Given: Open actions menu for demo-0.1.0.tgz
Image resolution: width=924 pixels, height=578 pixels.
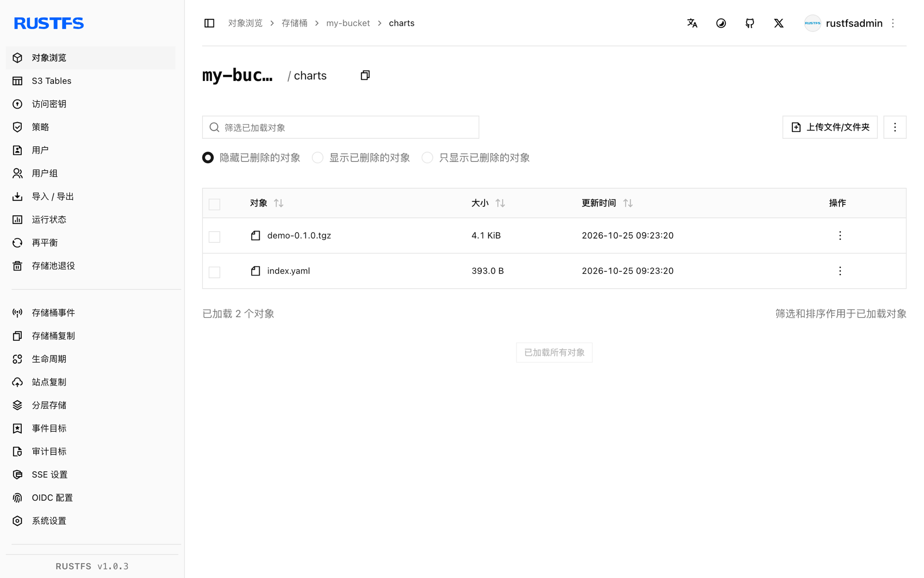Looking at the screenshot, I should (x=840, y=235).
